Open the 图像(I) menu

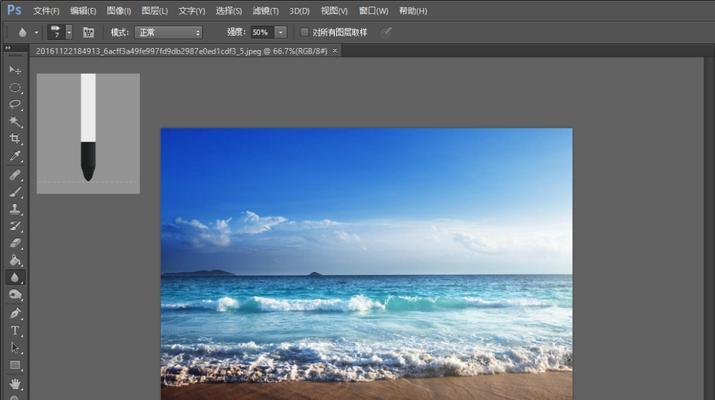[119, 10]
